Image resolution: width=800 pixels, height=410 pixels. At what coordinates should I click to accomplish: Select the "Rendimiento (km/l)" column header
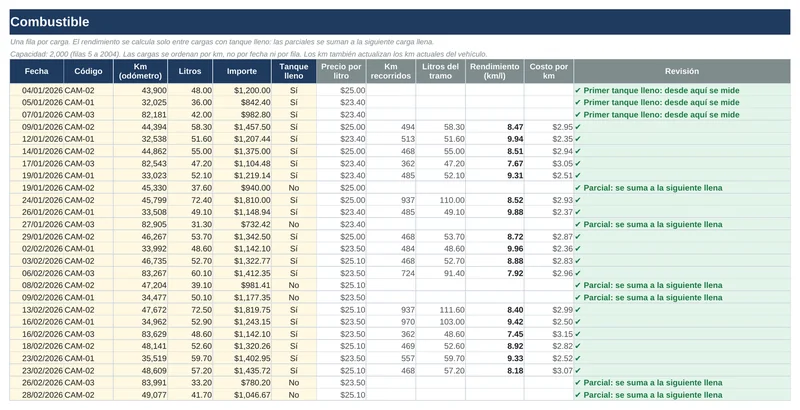[495, 71]
